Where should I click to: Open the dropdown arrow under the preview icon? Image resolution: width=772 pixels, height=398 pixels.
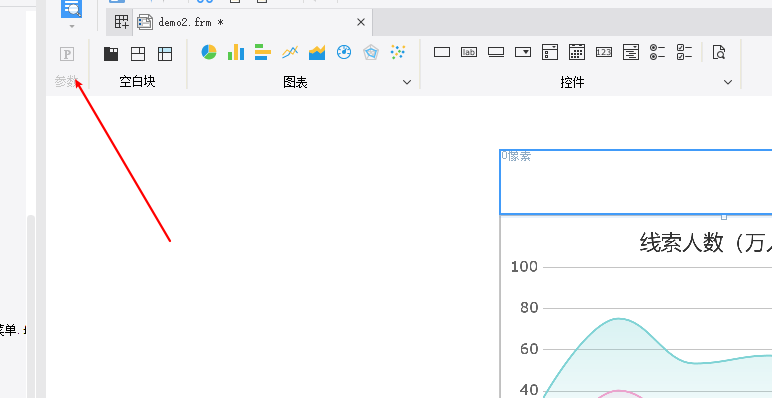72,26
